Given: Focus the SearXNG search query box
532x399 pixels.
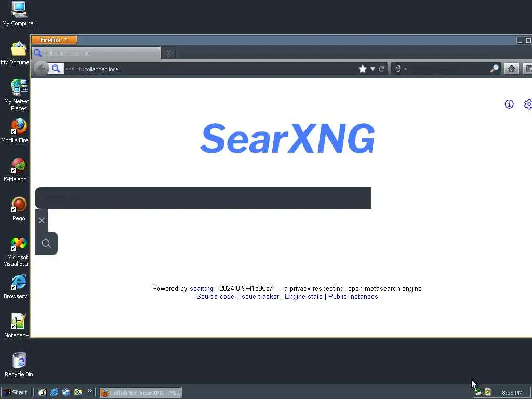Looking at the screenshot, I should coord(203,198).
